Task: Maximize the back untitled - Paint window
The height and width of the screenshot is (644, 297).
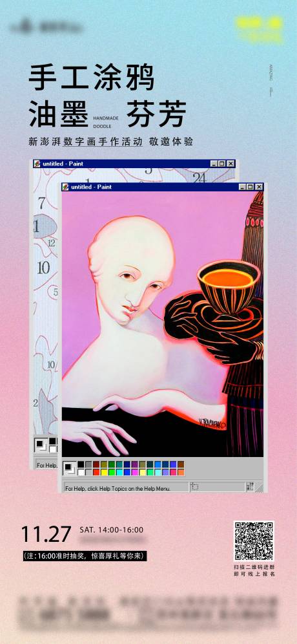Action: point(221,164)
